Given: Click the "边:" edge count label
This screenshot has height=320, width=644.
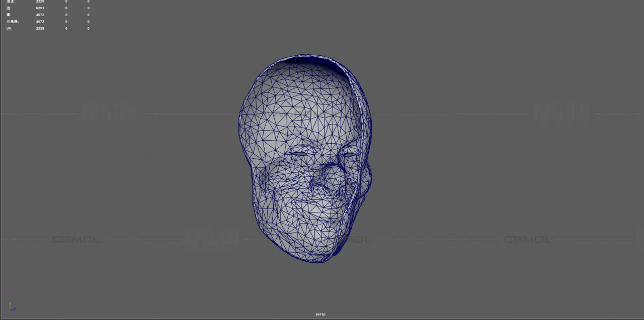Looking at the screenshot, I should tap(9, 8).
